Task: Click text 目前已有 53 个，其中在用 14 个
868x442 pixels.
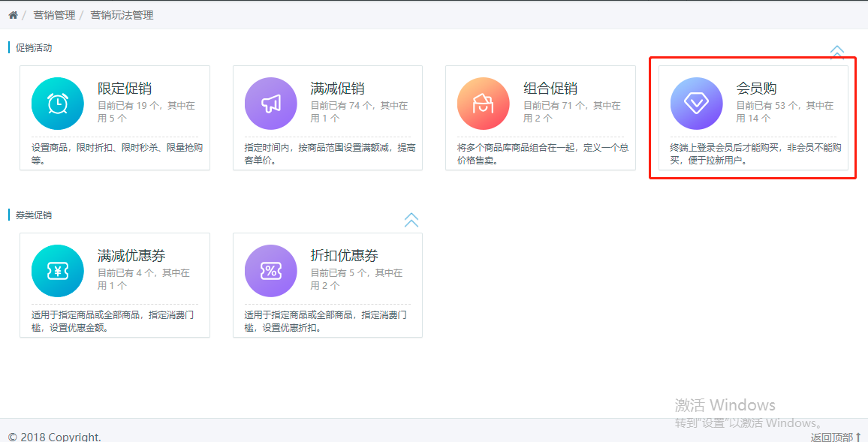Action: click(785, 112)
